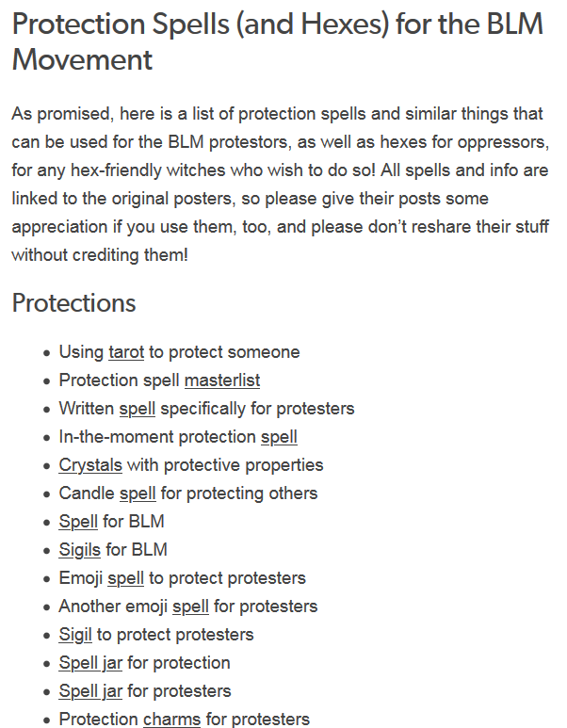Open the Protection "charms" for protesters link

pyautogui.click(x=171, y=720)
